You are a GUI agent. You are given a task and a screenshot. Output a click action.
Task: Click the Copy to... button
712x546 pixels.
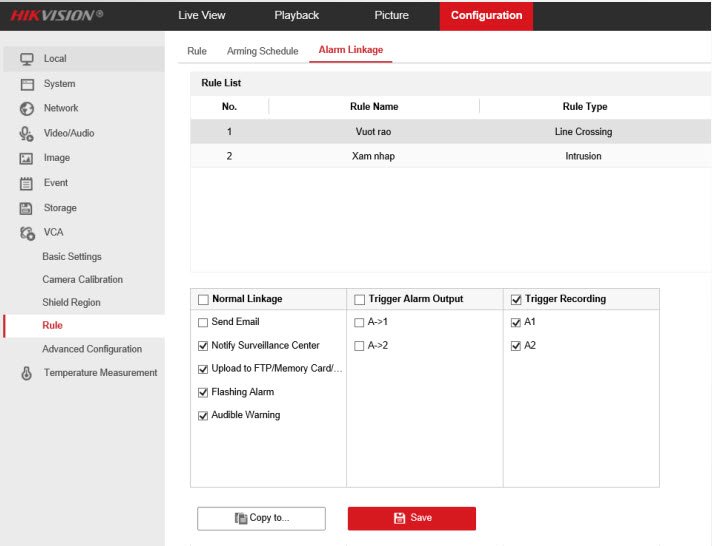tap(261, 518)
